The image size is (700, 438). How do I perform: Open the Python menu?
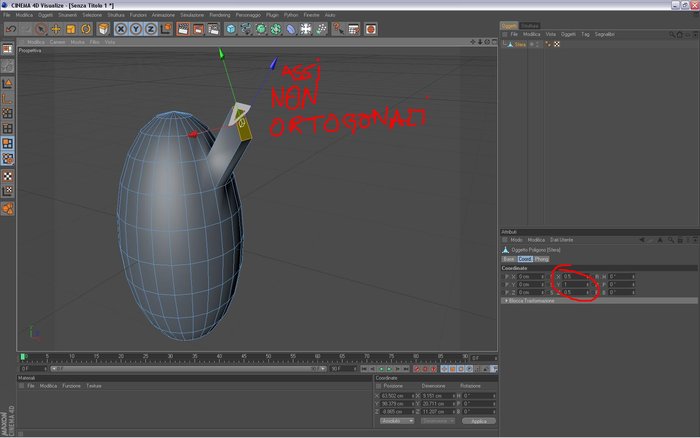coord(291,15)
